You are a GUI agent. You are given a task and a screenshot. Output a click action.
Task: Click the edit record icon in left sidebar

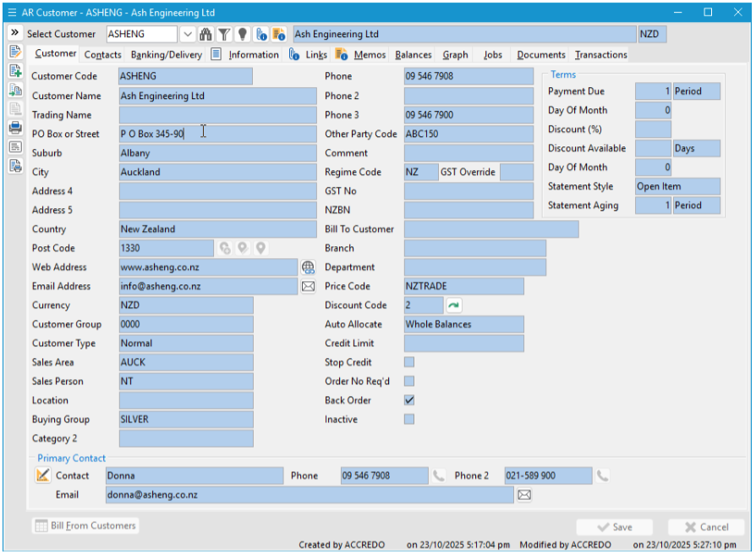point(15,51)
